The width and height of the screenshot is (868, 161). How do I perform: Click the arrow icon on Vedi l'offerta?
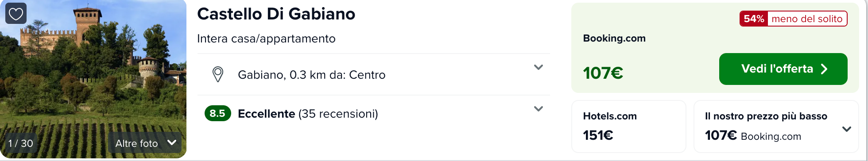pos(824,69)
